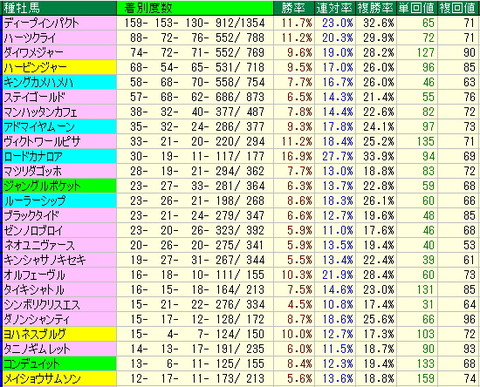Click ネオユニヴァース place return value 53
The image size is (480, 387).
pos(469,245)
